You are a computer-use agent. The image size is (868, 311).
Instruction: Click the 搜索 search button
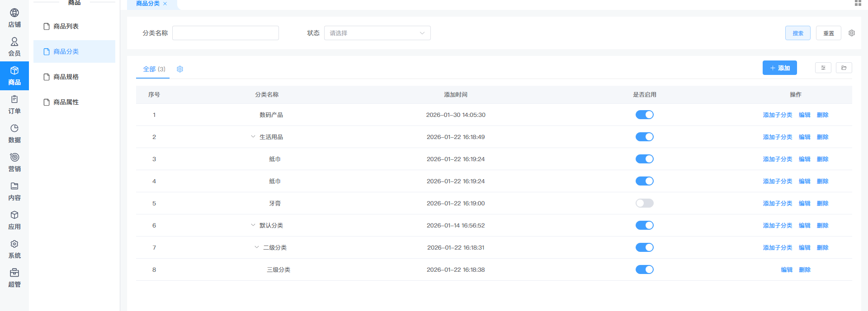point(798,33)
